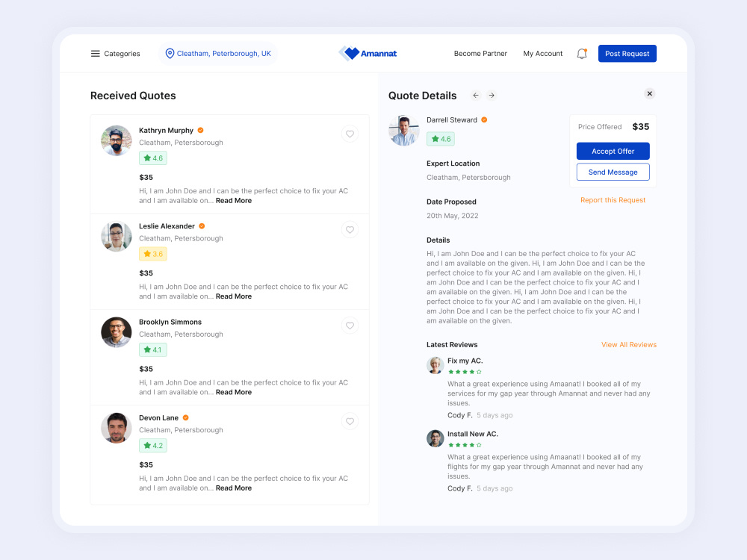
Task: Click Leslie Alexander's 3.6 rating badge
Action: click(153, 254)
